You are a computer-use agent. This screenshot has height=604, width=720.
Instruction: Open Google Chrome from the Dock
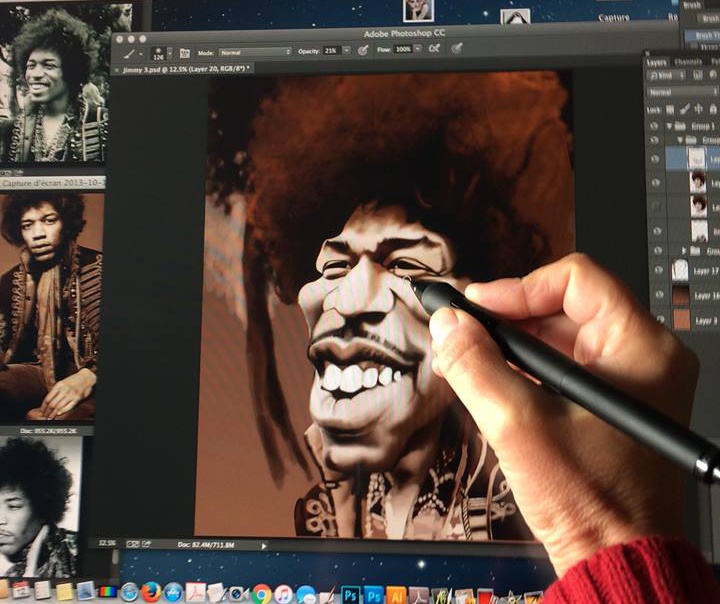pos(261,594)
